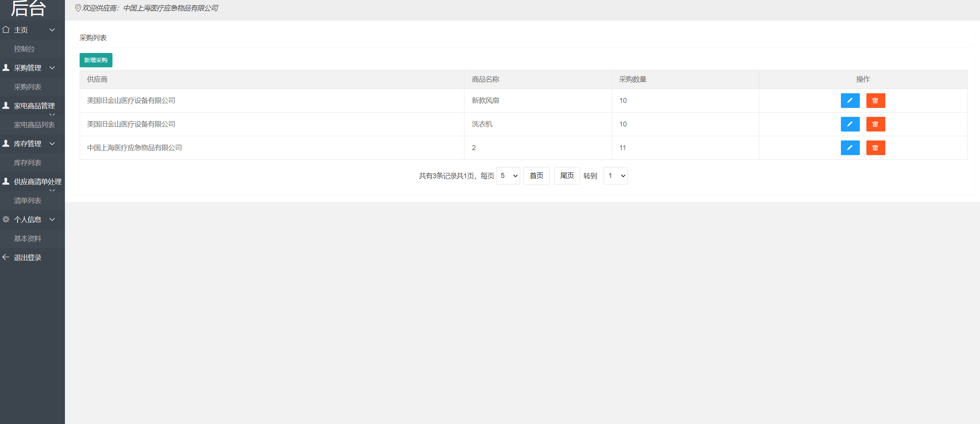980x424 pixels.
Task: Click the gear icon beside 个人信息
Action: (x=6, y=219)
